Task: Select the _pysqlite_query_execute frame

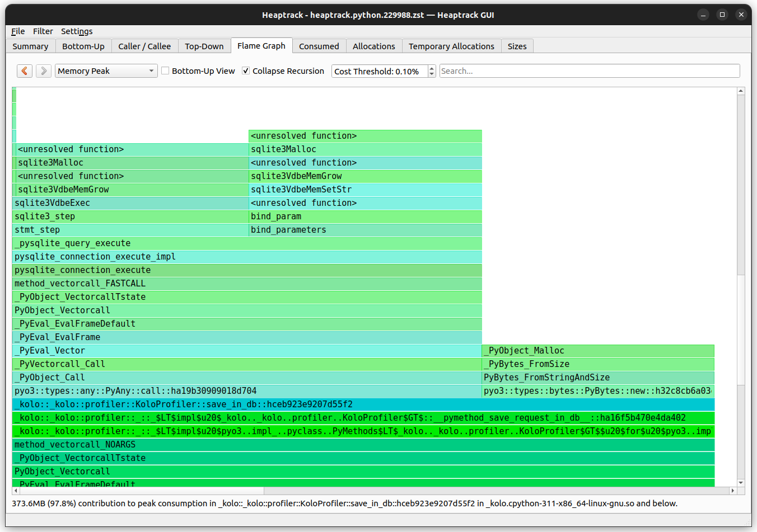Action: click(x=247, y=243)
